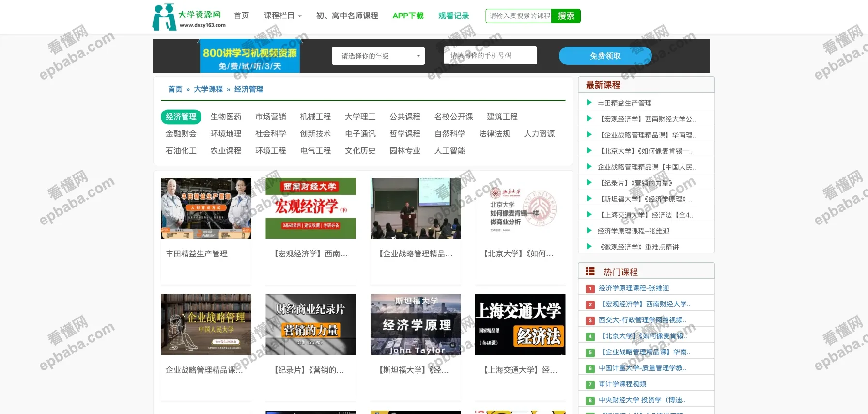Click the 大学资源网 site logo

[x=189, y=17]
